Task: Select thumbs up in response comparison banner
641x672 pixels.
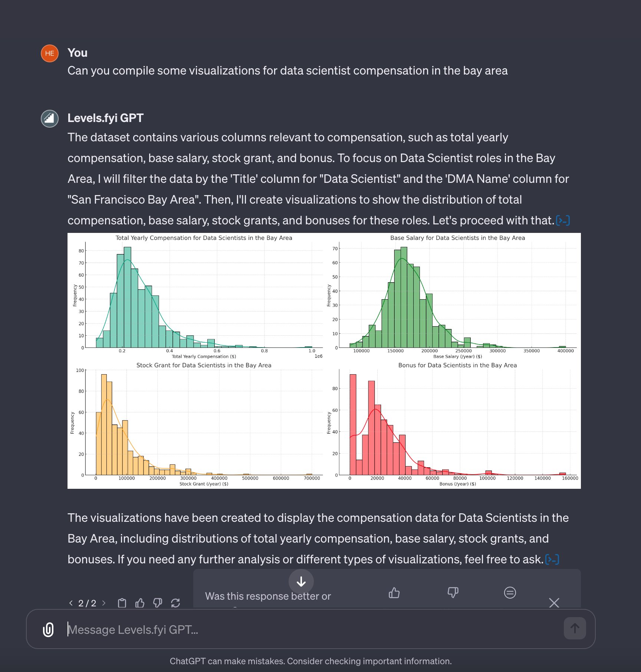Action: 394,593
